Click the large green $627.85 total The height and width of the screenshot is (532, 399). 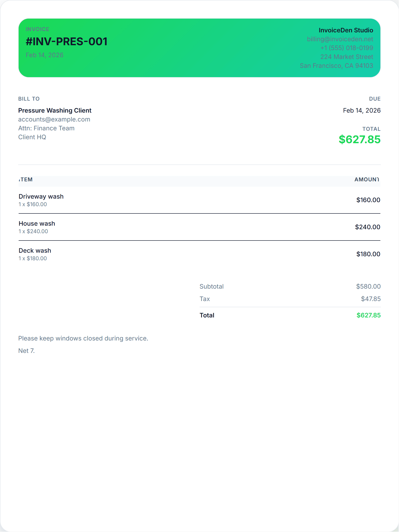point(359,139)
